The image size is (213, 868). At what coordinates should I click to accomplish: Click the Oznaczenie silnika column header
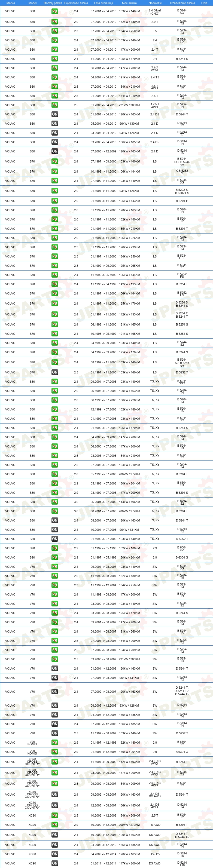pos(182,3)
